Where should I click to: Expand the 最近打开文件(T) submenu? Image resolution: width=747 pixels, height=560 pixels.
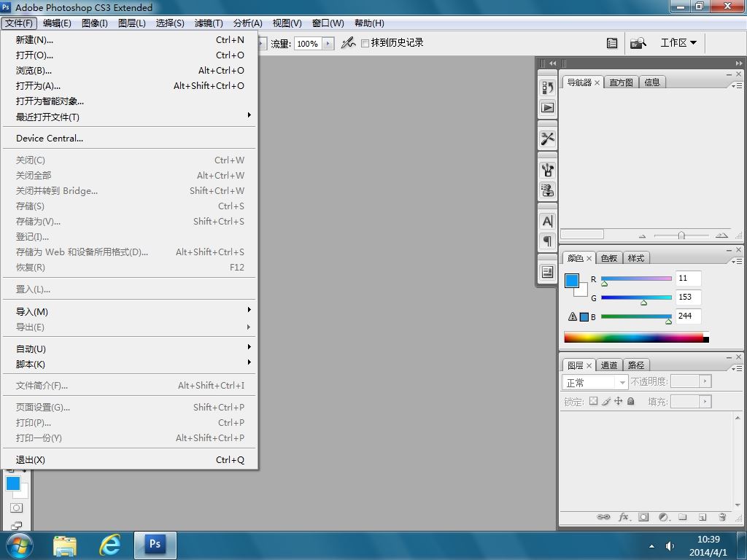(x=130, y=116)
